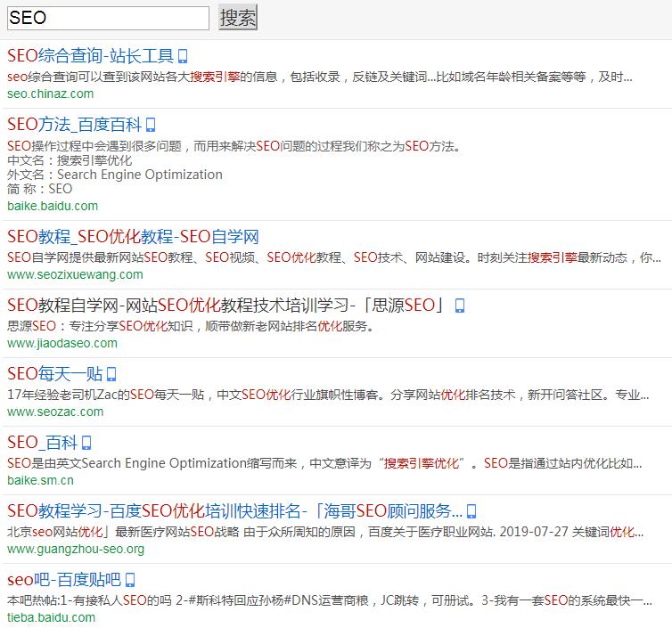Click the mobile icon after 「思源SEO」 title
The width and height of the screenshot is (672, 628).
460,306
